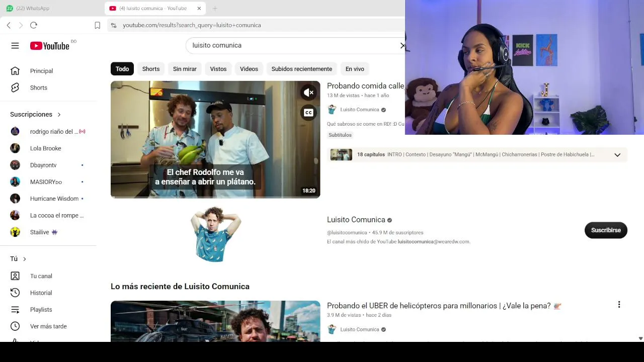This screenshot has height=362, width=644.
Task: Play the chef Rodolfo video thumbnail
Action: tap(215, 140)
